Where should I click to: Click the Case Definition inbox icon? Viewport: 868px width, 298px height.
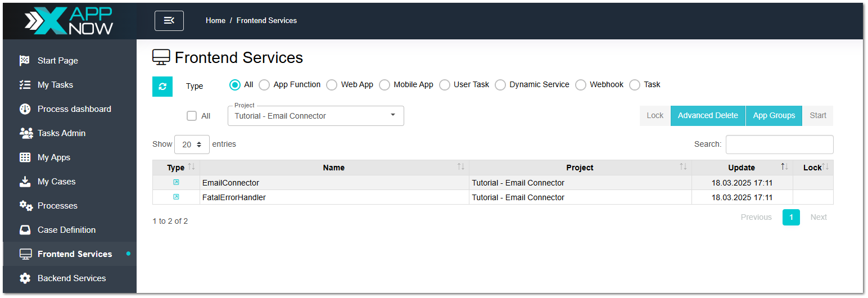click(x=25, y=230)
